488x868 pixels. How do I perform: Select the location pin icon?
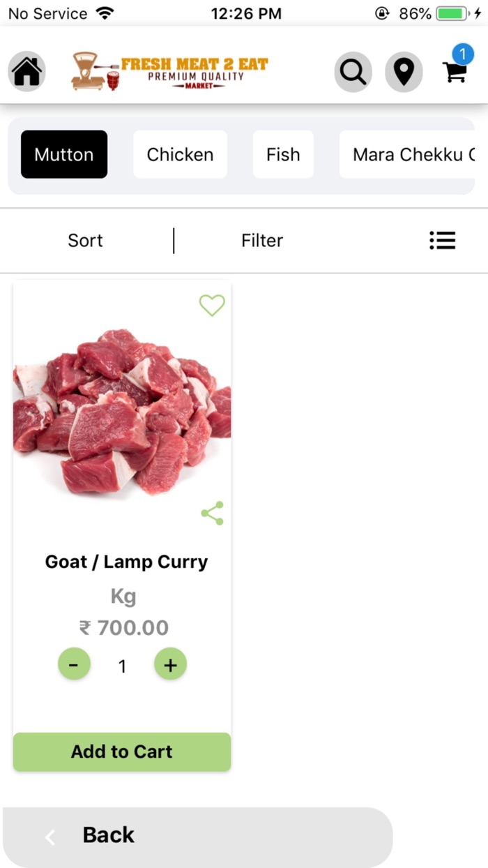(x=404, y=70)
